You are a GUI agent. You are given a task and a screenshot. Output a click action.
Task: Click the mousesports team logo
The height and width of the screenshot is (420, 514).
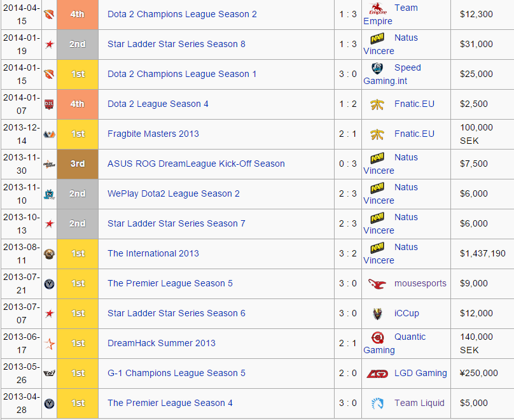(377, 284)
